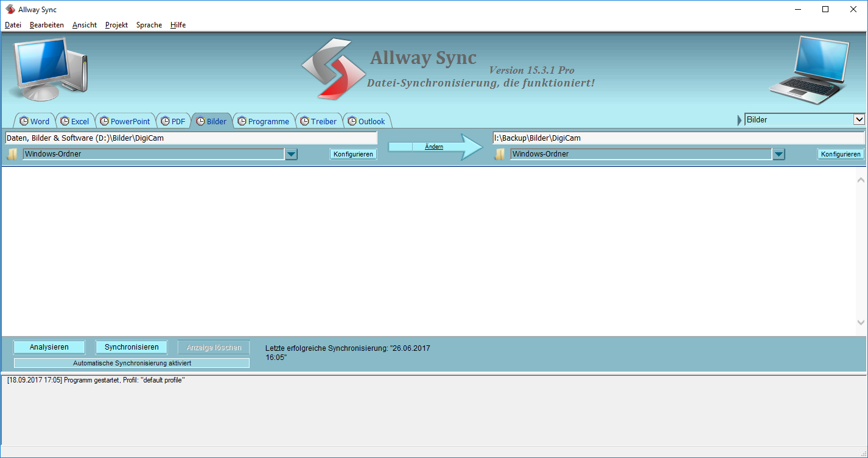Open the Projekt menu
Image resolution: width=868 pixels, height=458 pixels.
116,25
